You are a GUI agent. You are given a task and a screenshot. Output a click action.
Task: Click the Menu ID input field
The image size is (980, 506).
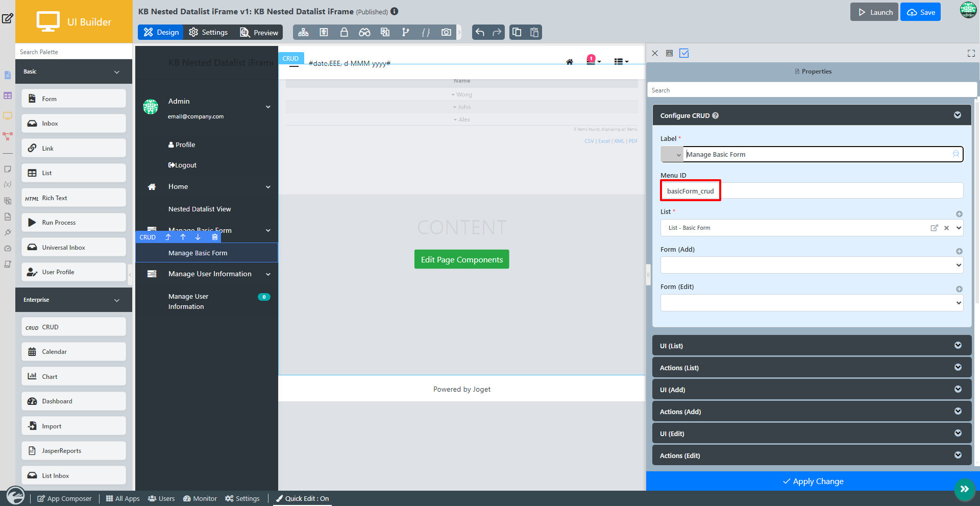pyautogui.click(x=812, y=191)
